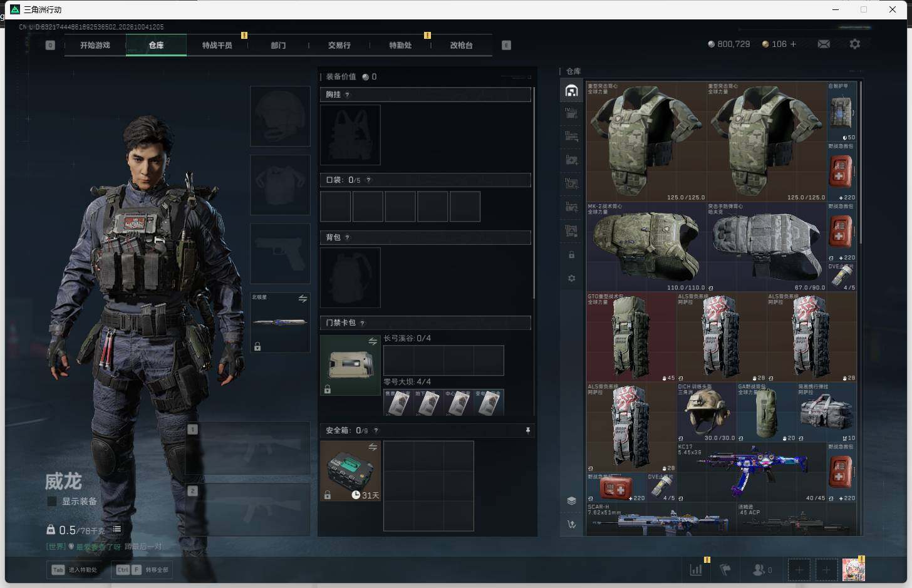
Task: Click the 进入特勤处 Tab button
Action: coord(75,570)
